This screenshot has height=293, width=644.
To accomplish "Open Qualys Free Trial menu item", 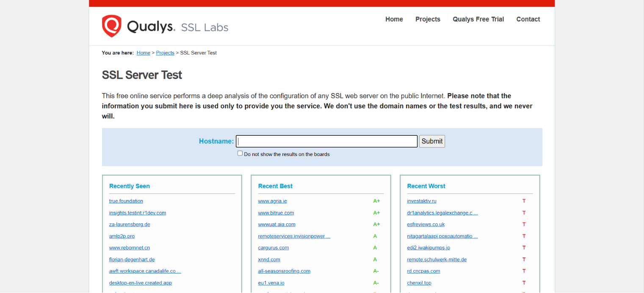I will pyautogui.click(x=478, y=19).
